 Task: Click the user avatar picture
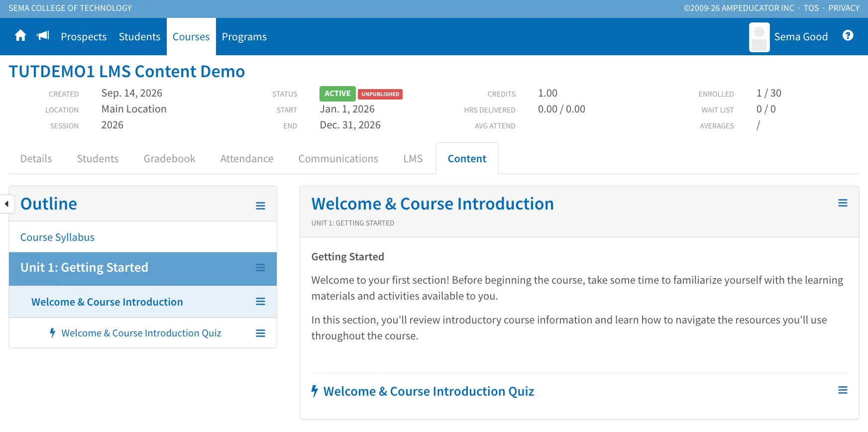(759, 37)
